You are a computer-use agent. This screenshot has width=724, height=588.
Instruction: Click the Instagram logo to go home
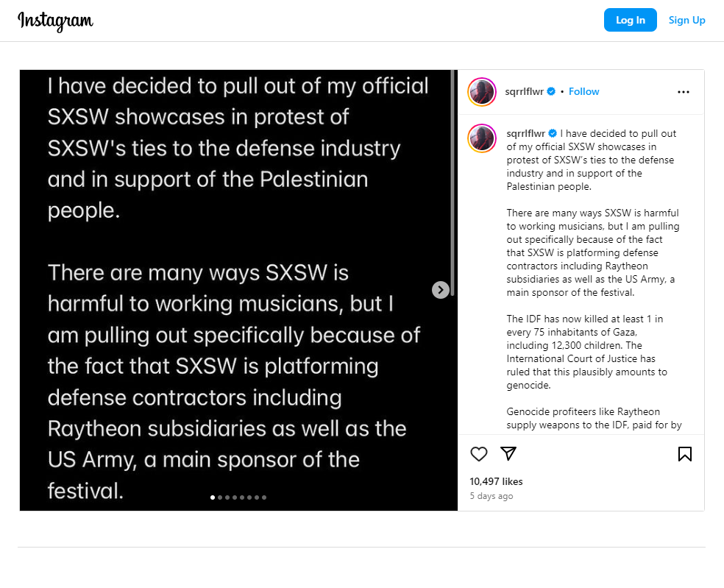point(55,21)
